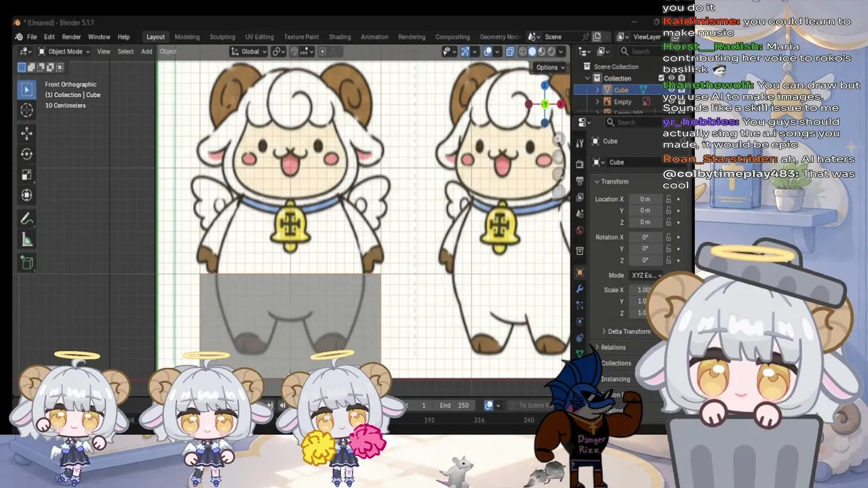The width and height of the screenshot is (868, 488).
Task: Switch to the Sculpting workspace tab
Action: click(x=222, y=37)
